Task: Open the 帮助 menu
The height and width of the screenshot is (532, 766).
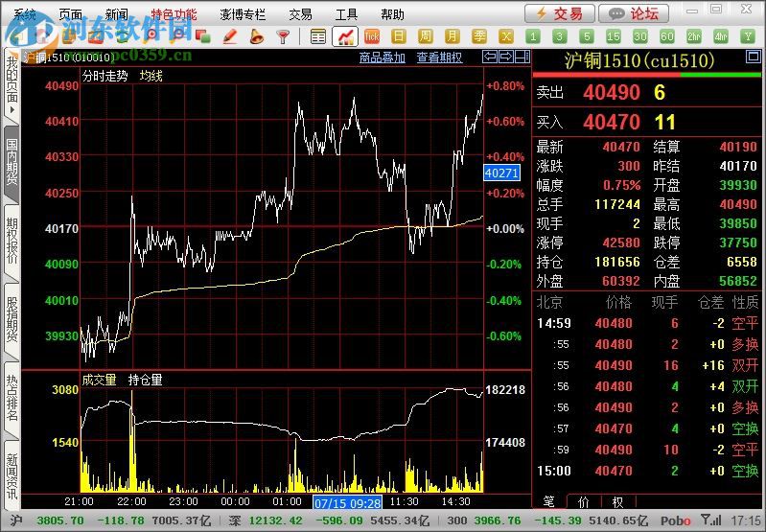Action: click(392, 14)
